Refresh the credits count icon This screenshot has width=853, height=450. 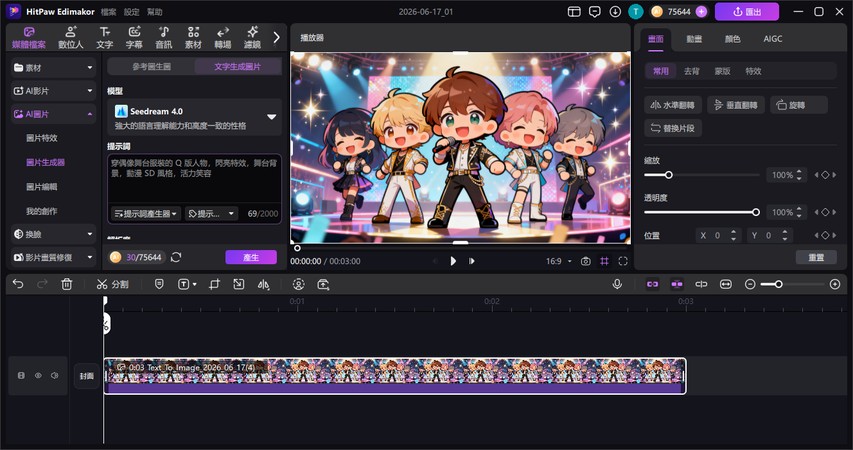[176, 257]
